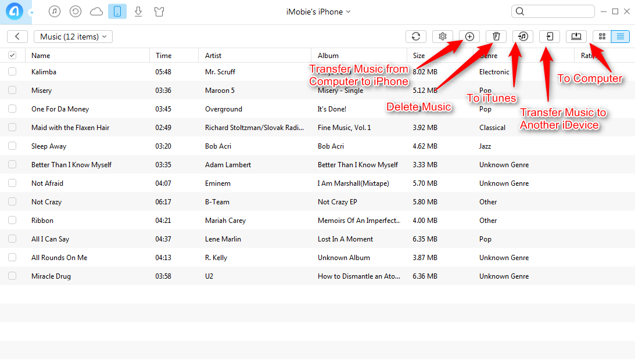
Task: Refresh the music list
Action: click(416, 37)
